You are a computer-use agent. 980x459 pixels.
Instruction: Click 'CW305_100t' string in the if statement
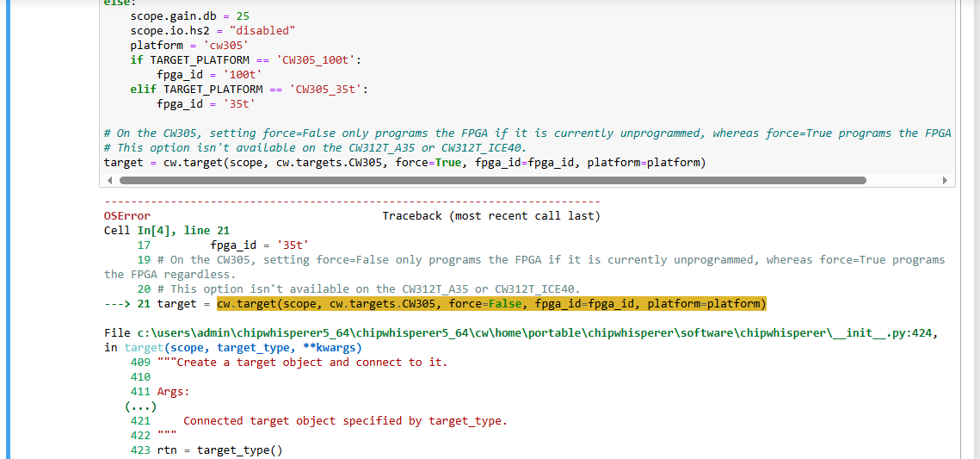pyautogui.click(x=319, y=60)
